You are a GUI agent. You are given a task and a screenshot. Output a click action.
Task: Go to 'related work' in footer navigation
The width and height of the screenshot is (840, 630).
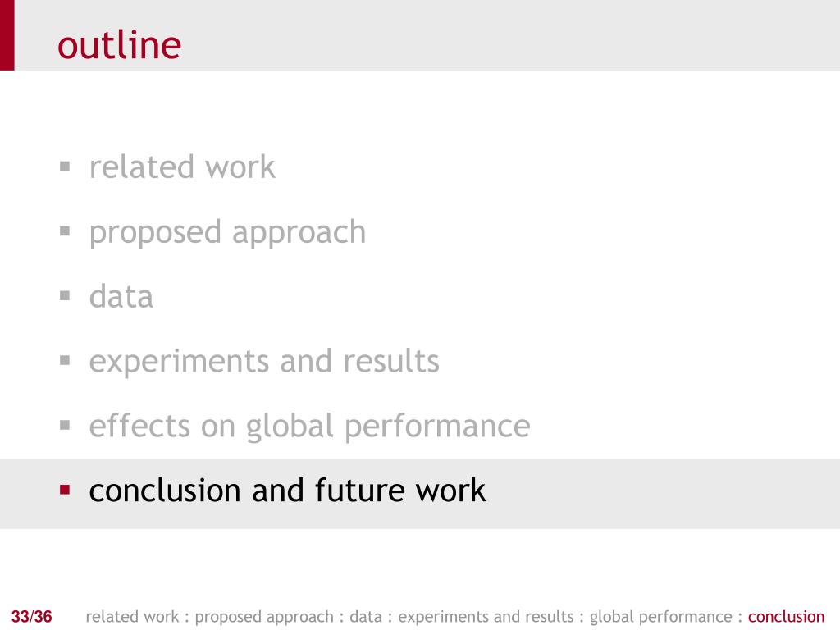(x=132, y=617)
